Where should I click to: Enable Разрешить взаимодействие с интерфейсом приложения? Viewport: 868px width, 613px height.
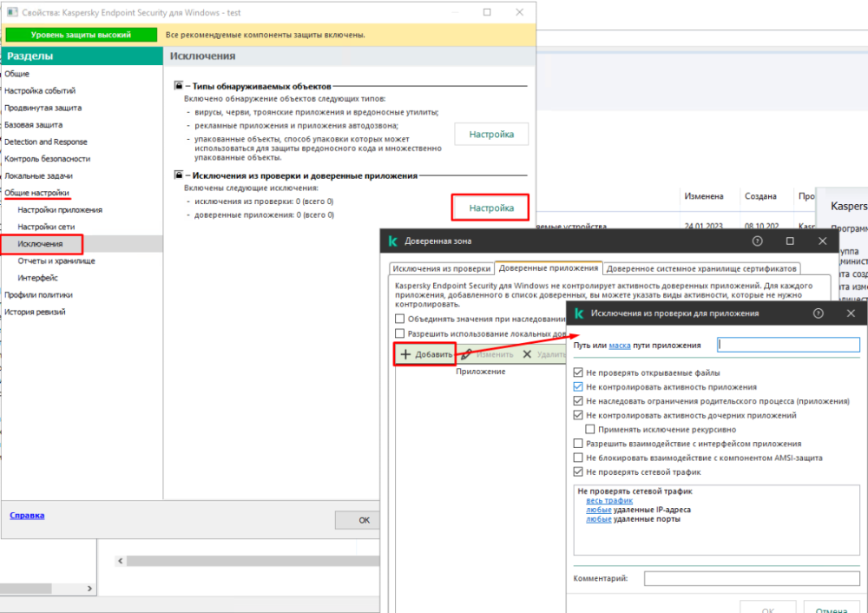click(578, 444)
